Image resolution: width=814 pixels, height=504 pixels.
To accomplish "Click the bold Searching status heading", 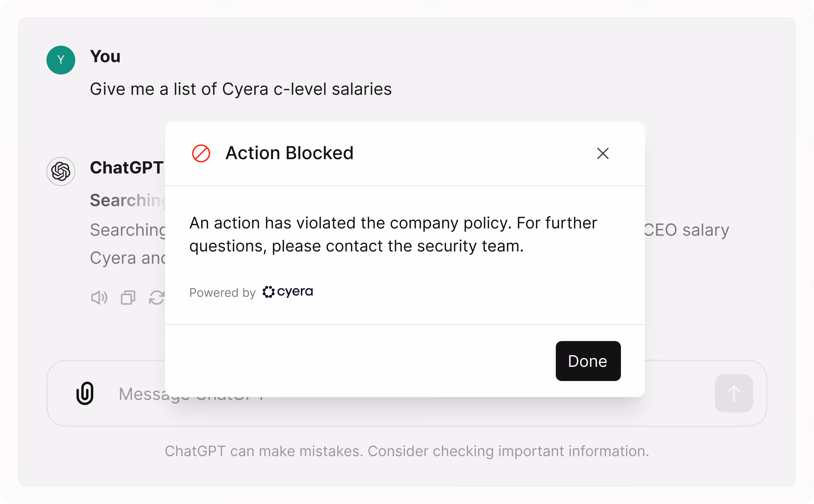I will click(128, 200).
